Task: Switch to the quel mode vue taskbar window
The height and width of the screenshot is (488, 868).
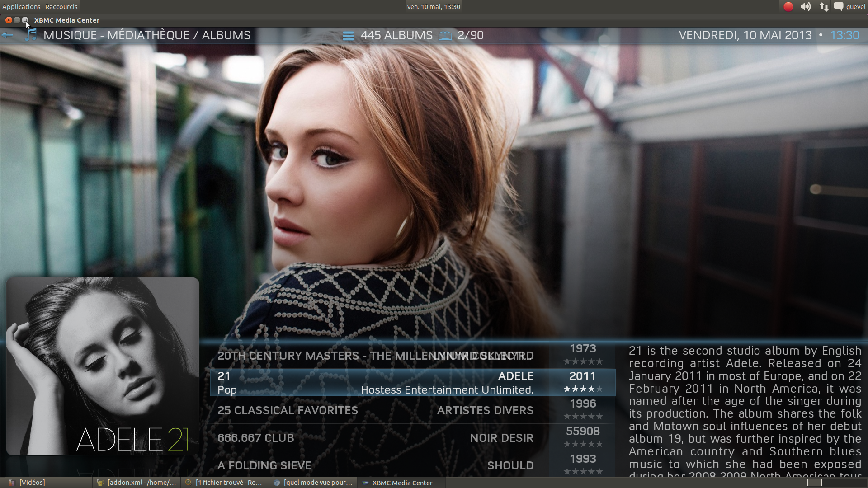Action: [x=313, y=483]
